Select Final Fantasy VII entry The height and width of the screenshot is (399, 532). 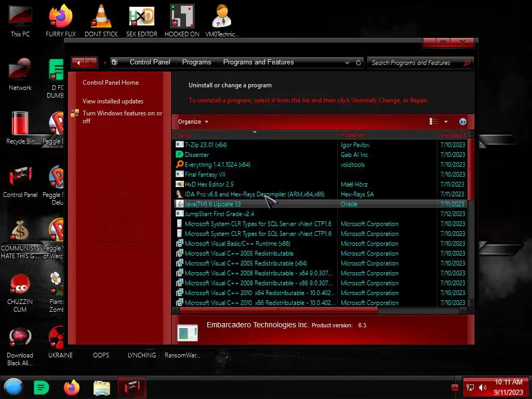pyautogui.click(x=320, y=175)
